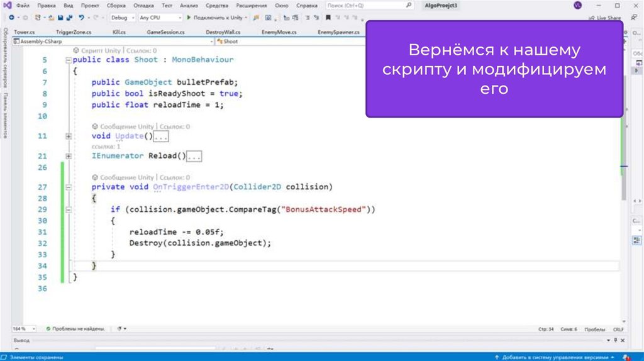Click Подключить к Unity button
The image size is (644, 361).
[x=218, y=18]
